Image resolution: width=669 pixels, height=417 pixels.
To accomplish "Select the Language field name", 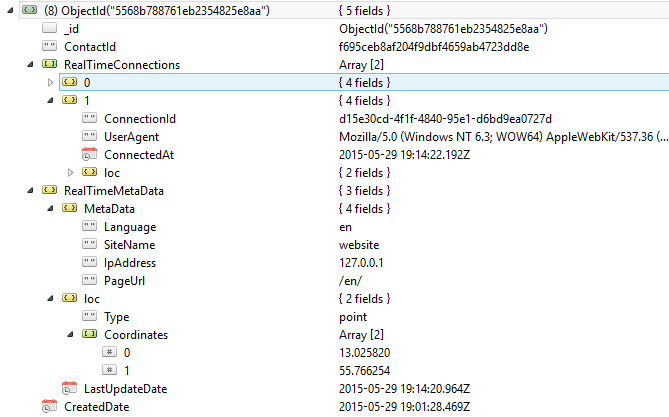I will (130, 227).
